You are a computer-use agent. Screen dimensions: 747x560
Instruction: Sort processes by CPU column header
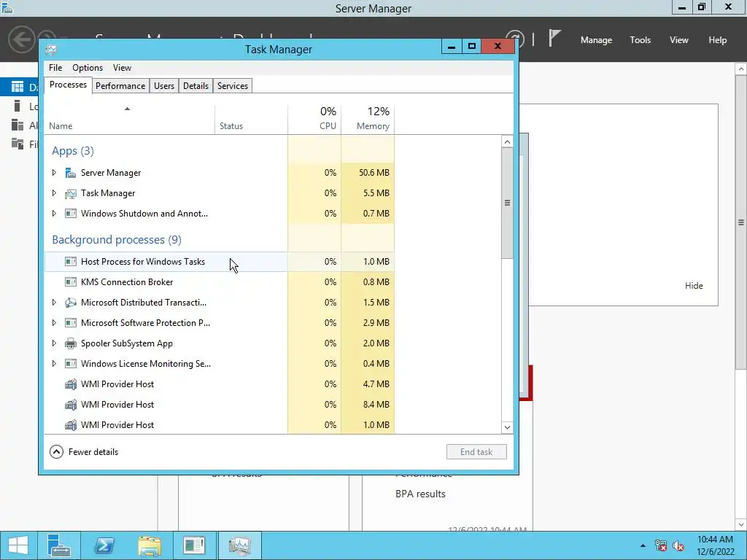[x=314, y=120]
